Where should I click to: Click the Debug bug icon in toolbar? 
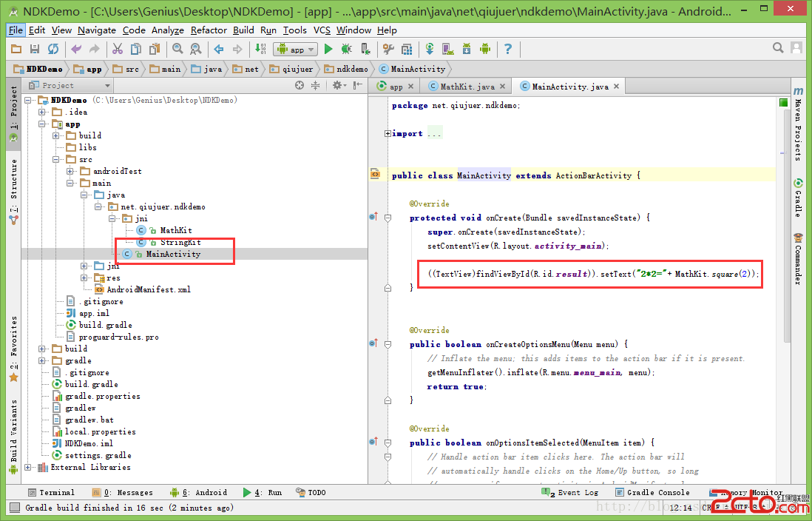pos(347,49)
